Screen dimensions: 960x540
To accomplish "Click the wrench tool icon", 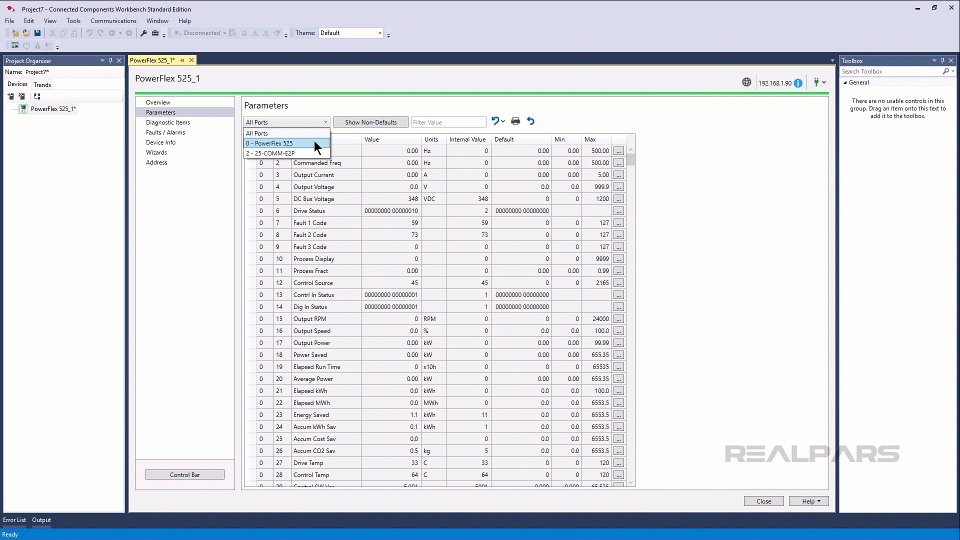I will (144, 33).
